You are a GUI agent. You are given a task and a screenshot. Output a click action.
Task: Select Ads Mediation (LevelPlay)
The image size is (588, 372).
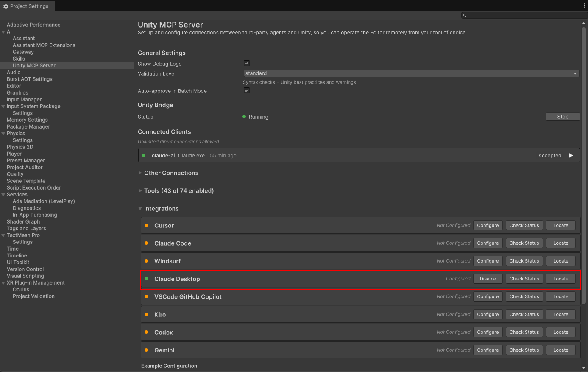coord(44,201)
